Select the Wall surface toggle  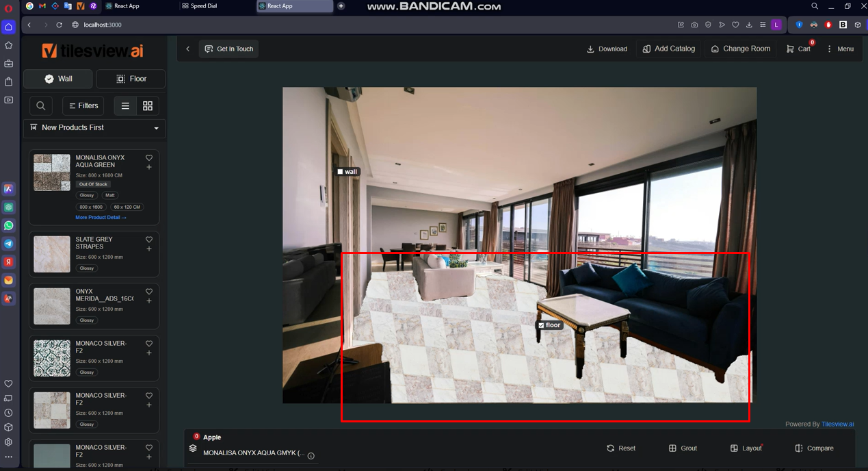pos(59,79)
